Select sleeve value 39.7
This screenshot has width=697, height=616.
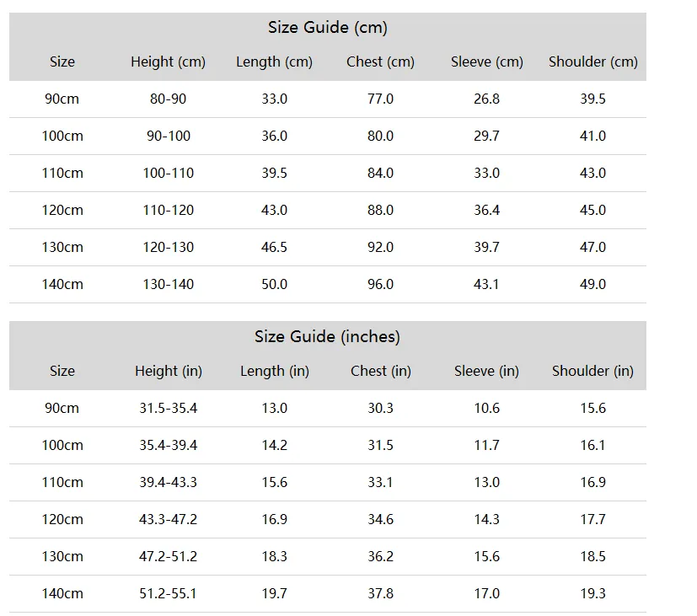pos(487,247)
